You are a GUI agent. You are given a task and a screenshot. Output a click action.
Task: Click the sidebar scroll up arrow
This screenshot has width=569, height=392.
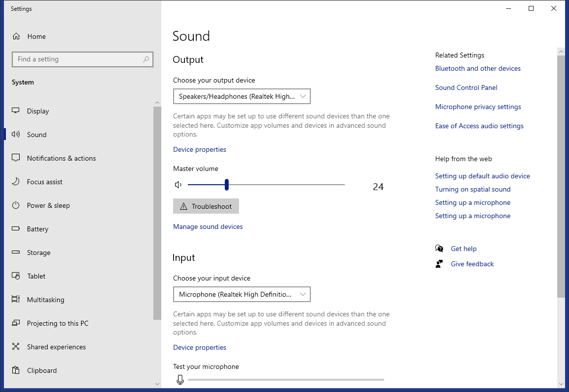[x=157, y=103]
